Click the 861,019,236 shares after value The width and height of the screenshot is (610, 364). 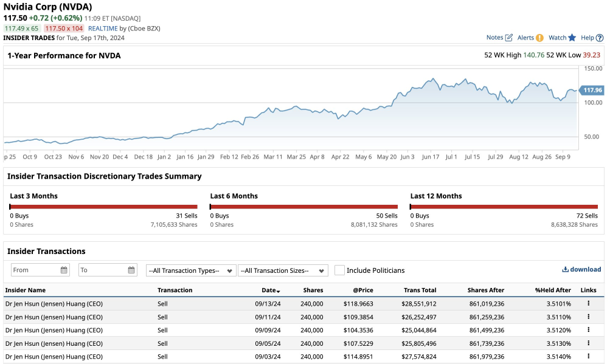pos(487,304)
